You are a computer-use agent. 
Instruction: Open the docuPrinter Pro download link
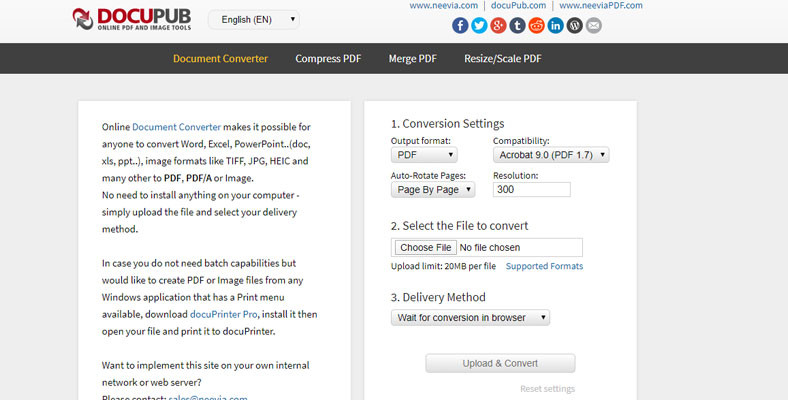click(223, 314)
